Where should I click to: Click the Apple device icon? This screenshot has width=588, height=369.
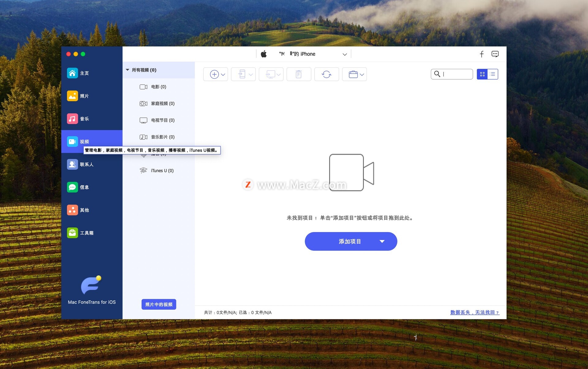point(264,54)
